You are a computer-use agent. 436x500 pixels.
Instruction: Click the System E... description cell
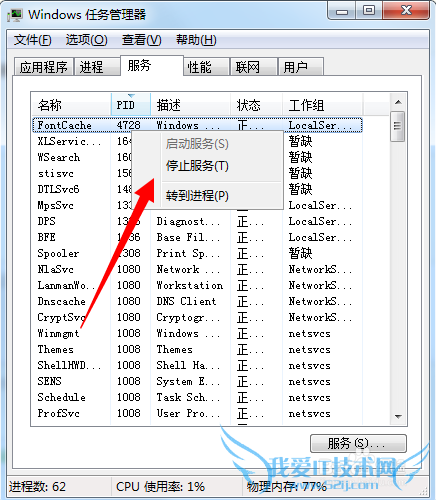[188, 381]
